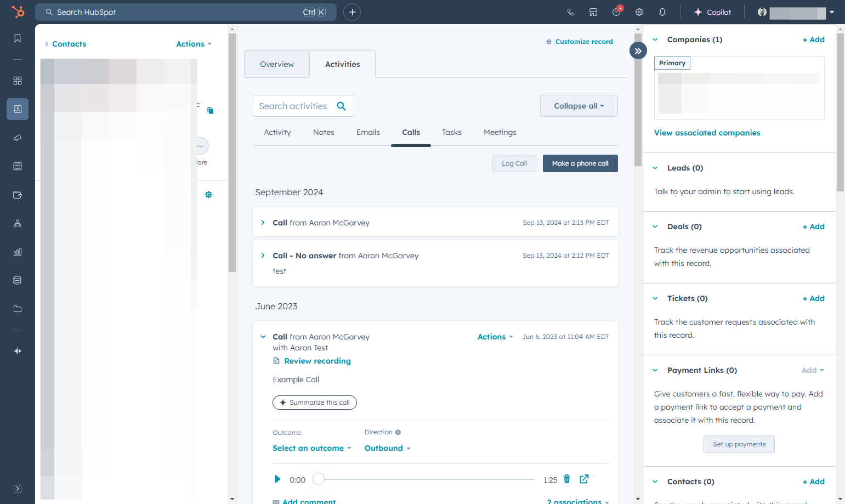Open the Settings gear in top bar
845x504 pixels.
tap(639, 12)
